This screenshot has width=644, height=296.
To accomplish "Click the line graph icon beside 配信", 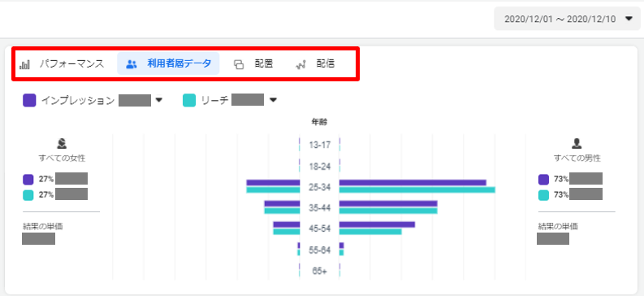I will [300, 65].
